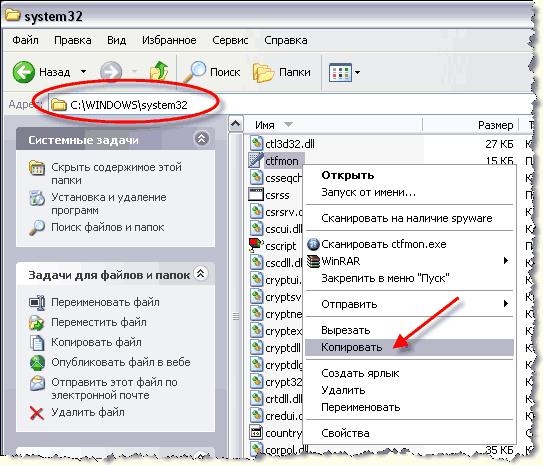
Task: Select the corpol.dll file icon
Action: pyautogui.click(x=256, y=449)
